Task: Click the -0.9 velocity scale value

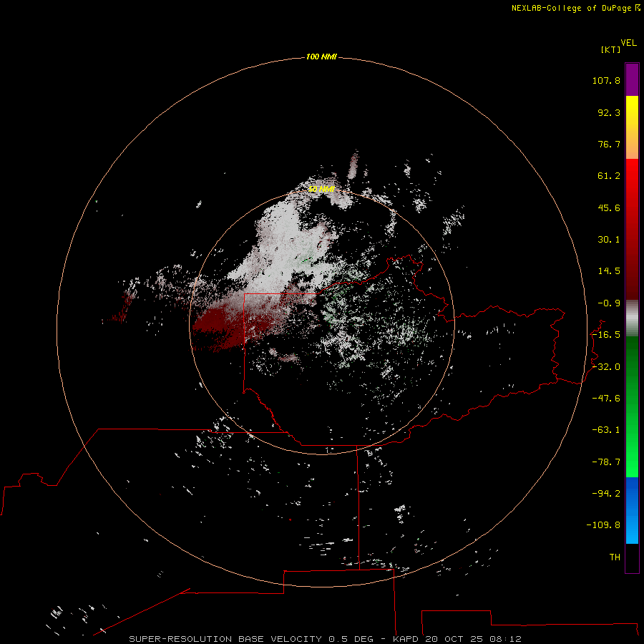Action: click(x=609, y=303)
